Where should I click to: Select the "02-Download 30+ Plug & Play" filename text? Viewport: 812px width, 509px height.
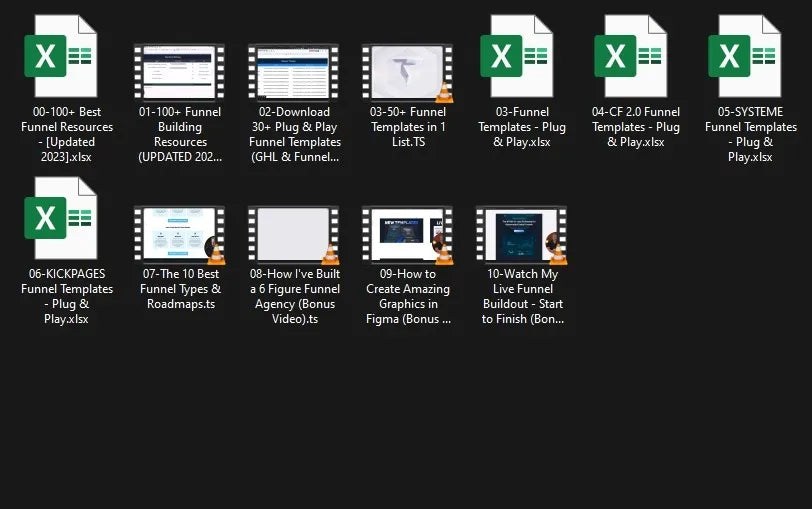(x=294, y=134)
